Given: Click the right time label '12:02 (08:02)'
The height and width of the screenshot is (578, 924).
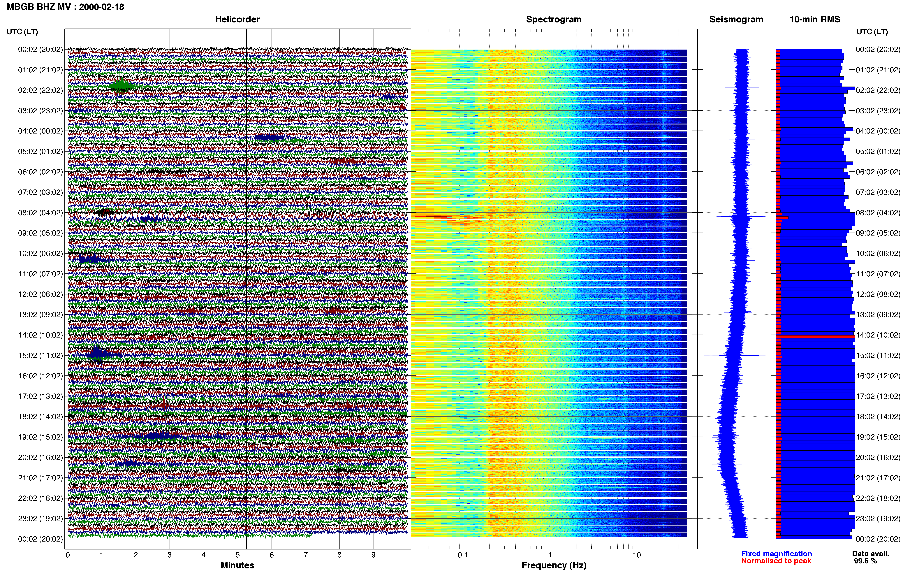Looking at the screenshot, I should click(878, 294).
